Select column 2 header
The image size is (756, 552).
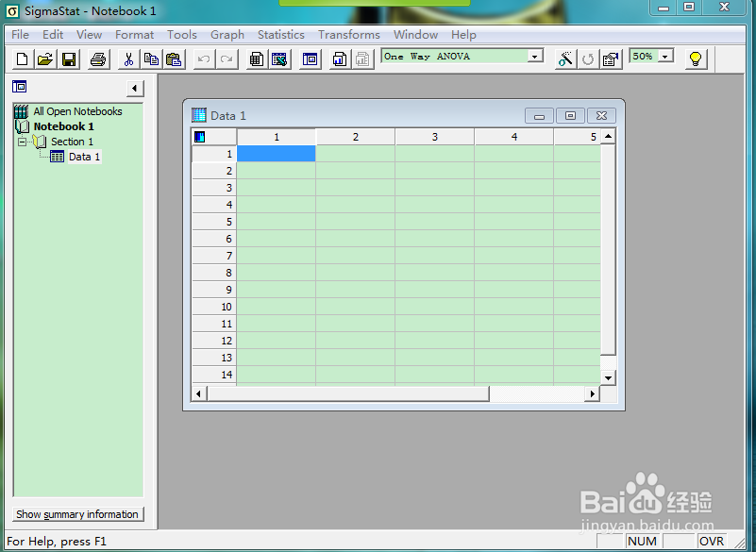pyautogui.click(x=355, y=137)
